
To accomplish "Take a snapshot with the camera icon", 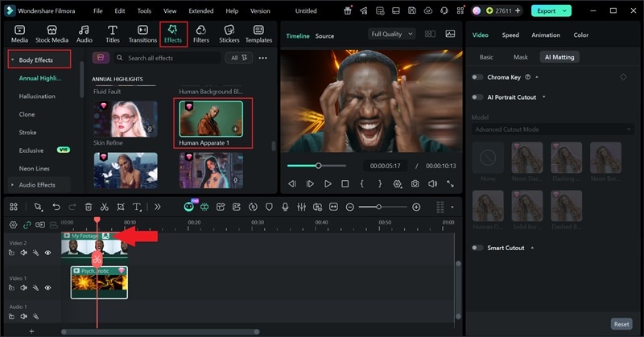I will [415, 184].
